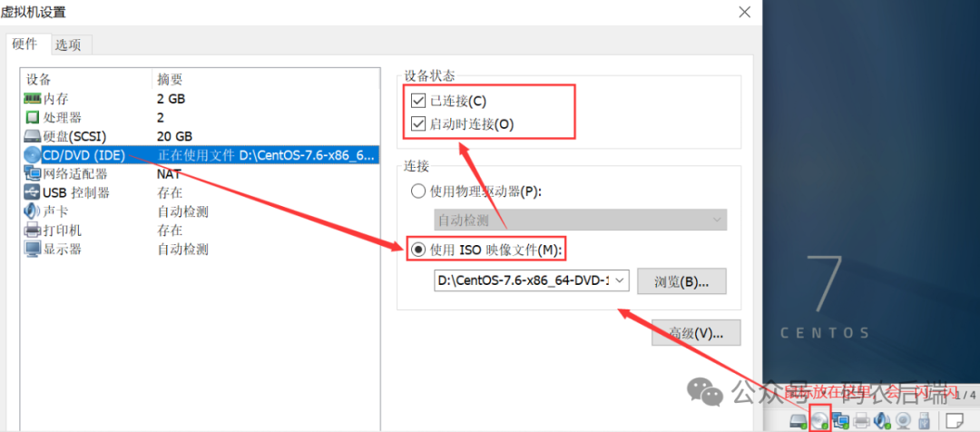This screenshot has height=432, width=980.
Task: Click the processor icon beside 处理器
Action: 32,118
